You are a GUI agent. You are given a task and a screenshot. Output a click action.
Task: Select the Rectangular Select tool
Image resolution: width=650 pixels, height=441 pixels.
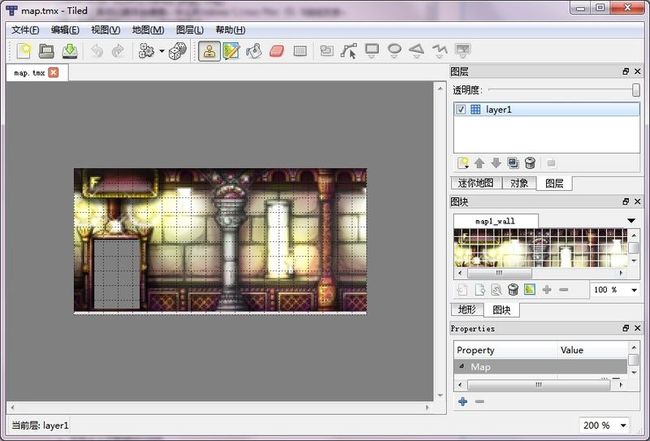pos(300,51)
